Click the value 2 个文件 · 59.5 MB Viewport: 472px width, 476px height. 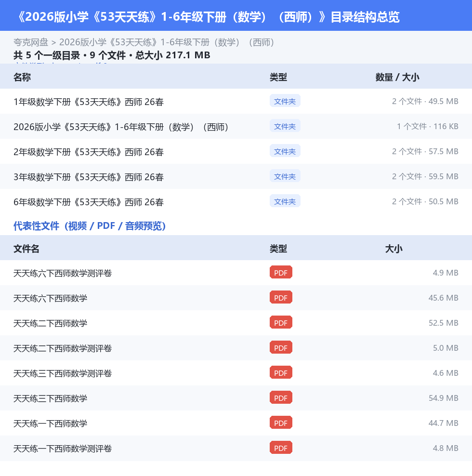pyautogui.click(x=425, y=176)
